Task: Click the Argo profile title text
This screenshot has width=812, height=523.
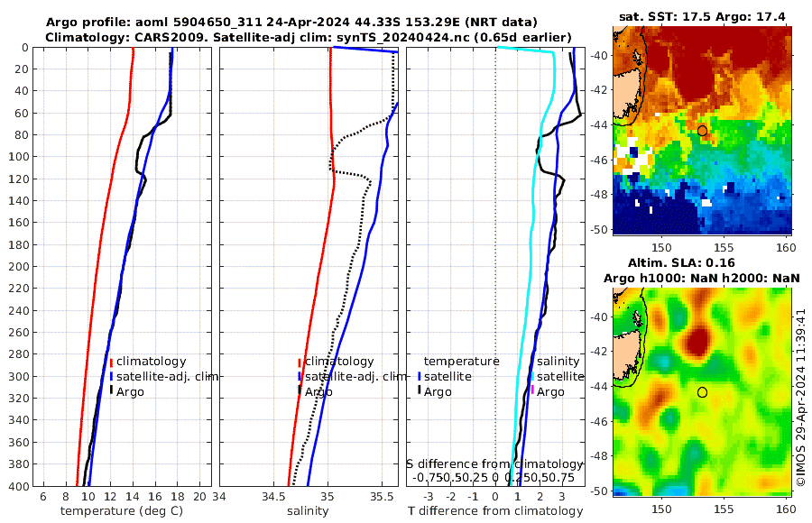Action: (x=291, y=23)
